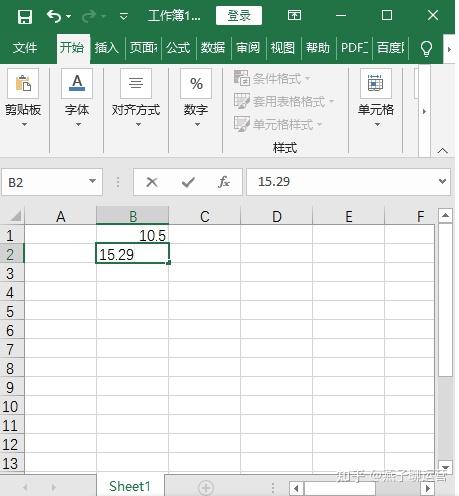Expand the 单元格 dropdown arrow
The image size is (459, 496).
377,124
